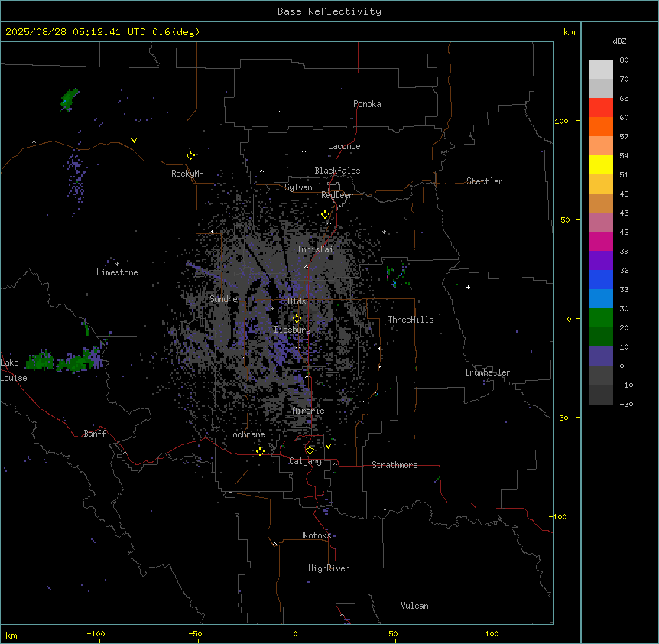Pick the dark blue 33-36 dBZ legend swatch
Viewport: 659px width, 644px height.
tap(601, 279)
